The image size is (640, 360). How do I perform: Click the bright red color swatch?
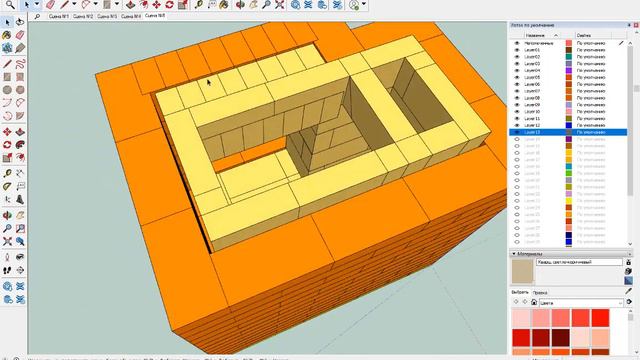point(600,318)
